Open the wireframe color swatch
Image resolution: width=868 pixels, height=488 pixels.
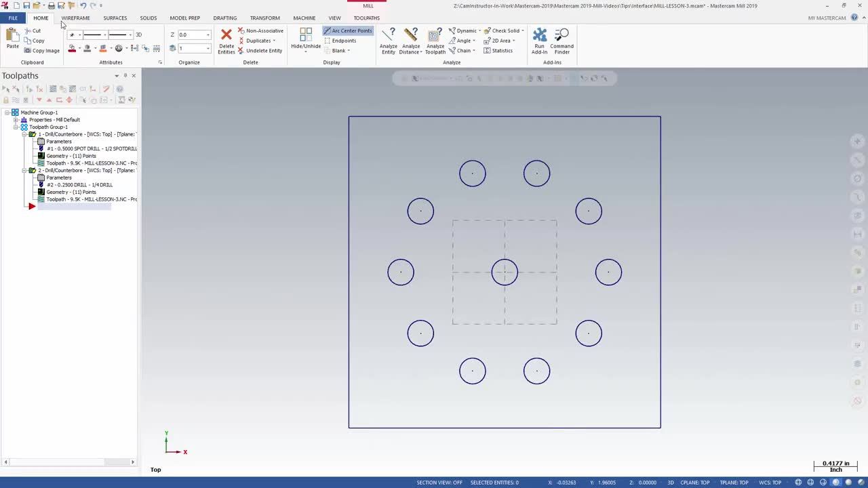(x=72, y=49)
